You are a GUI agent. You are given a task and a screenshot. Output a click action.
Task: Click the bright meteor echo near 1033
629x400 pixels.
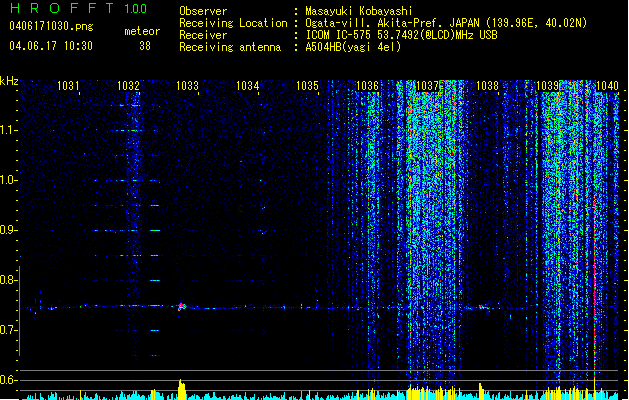pos(182,307)
